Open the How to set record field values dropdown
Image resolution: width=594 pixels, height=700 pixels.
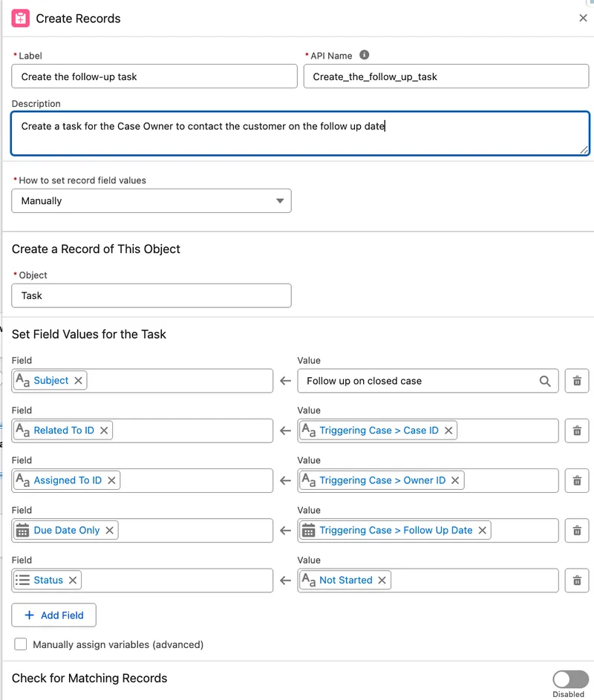[x=151, y=201]
